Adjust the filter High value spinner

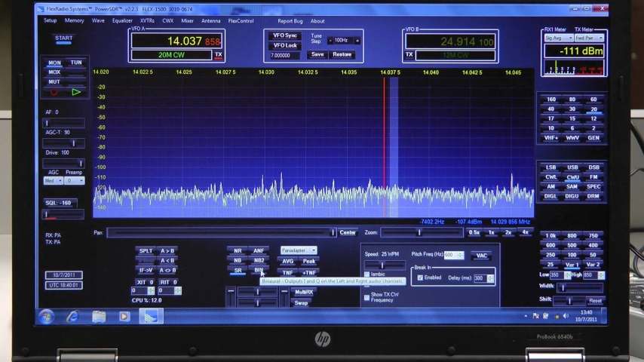[601, 275]
